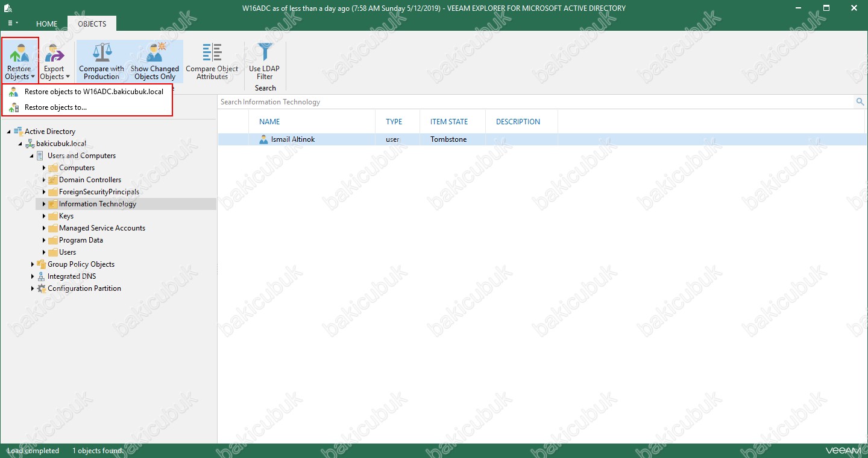Image resolution: width=868 pixels, height=458 pixels.
Task: Select bakicubuk.local domain in the tree
Action: (x=61, y=144)
